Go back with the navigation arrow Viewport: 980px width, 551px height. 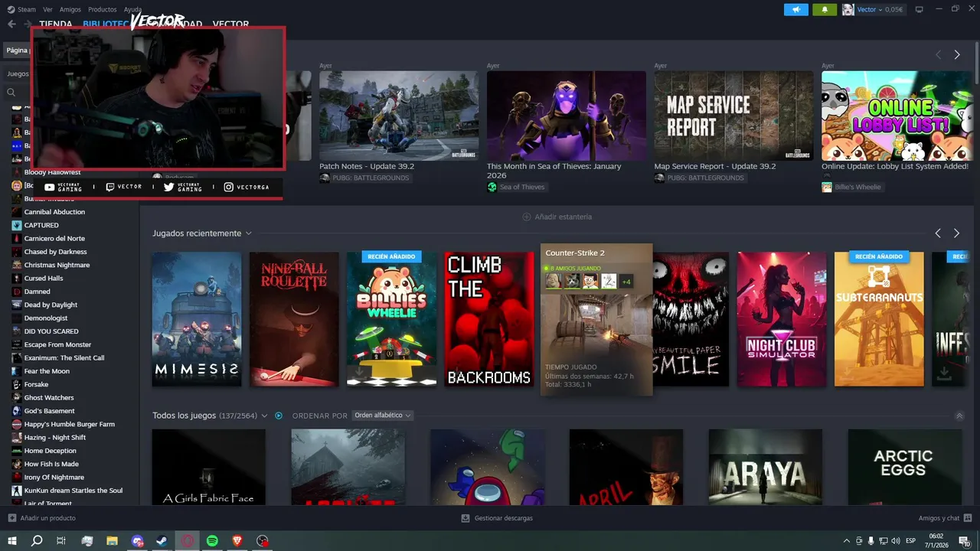tap(11, 24)
